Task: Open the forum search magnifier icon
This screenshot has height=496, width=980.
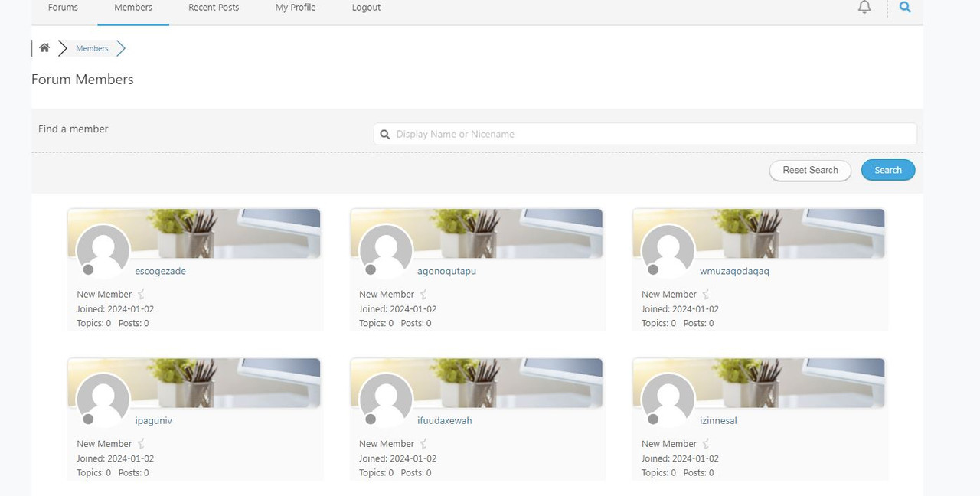Action: click(x=905, y=7)
